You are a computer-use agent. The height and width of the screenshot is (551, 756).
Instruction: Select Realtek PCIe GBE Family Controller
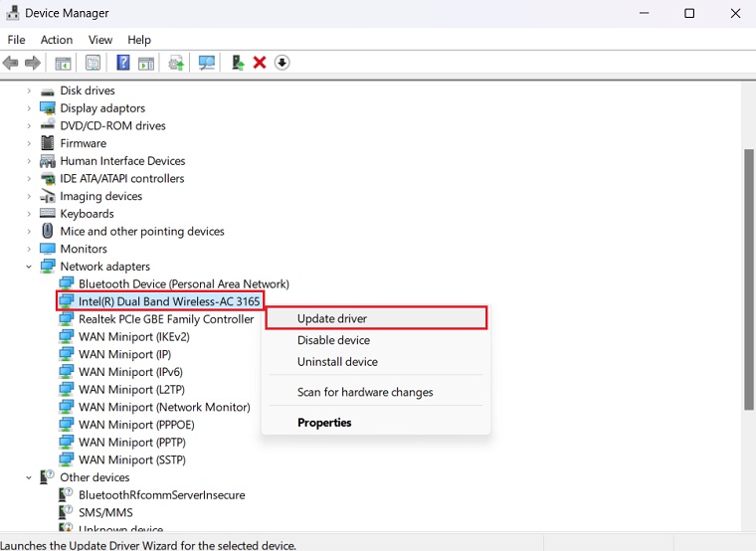tap(166, 319)
